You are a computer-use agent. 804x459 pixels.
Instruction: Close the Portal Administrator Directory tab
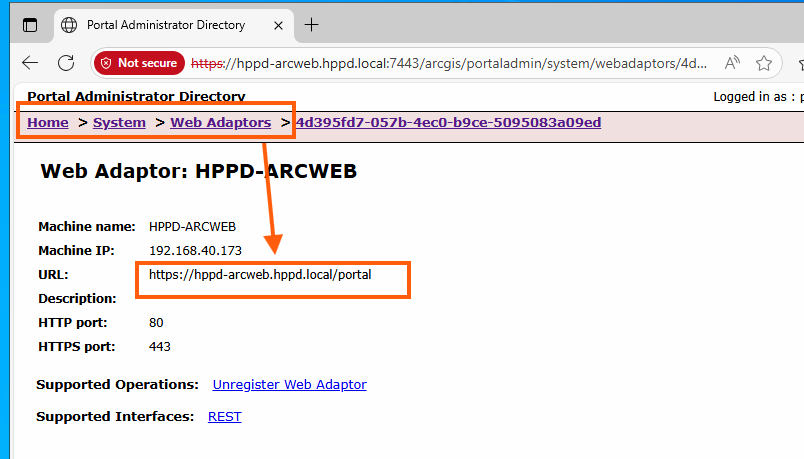coord(278,25)
